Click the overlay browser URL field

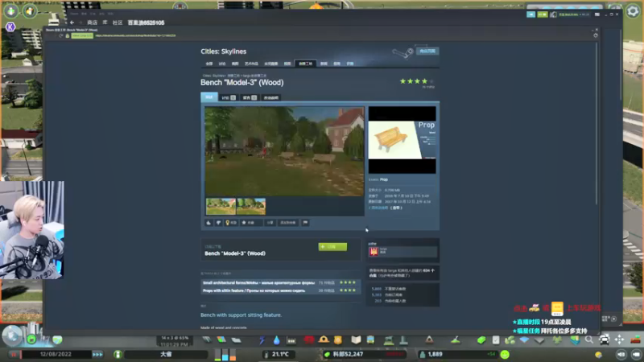[135, 35]
